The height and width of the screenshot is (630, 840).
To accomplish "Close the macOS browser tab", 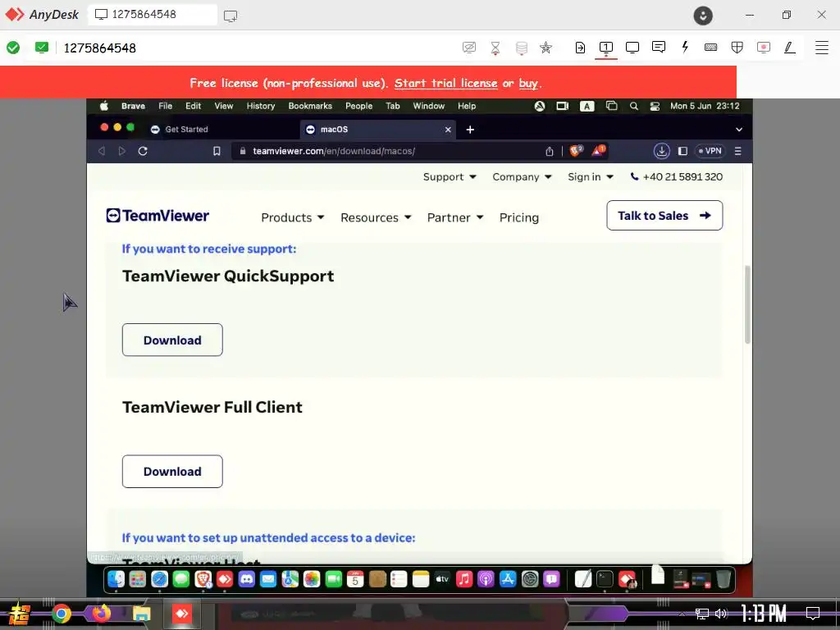I will tap(448, 130).
